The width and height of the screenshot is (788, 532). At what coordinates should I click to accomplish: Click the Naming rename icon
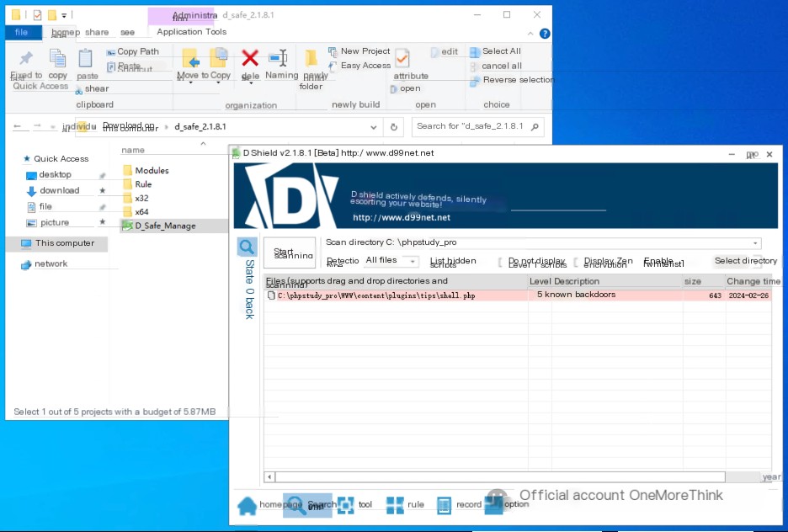tap(279, 58)
